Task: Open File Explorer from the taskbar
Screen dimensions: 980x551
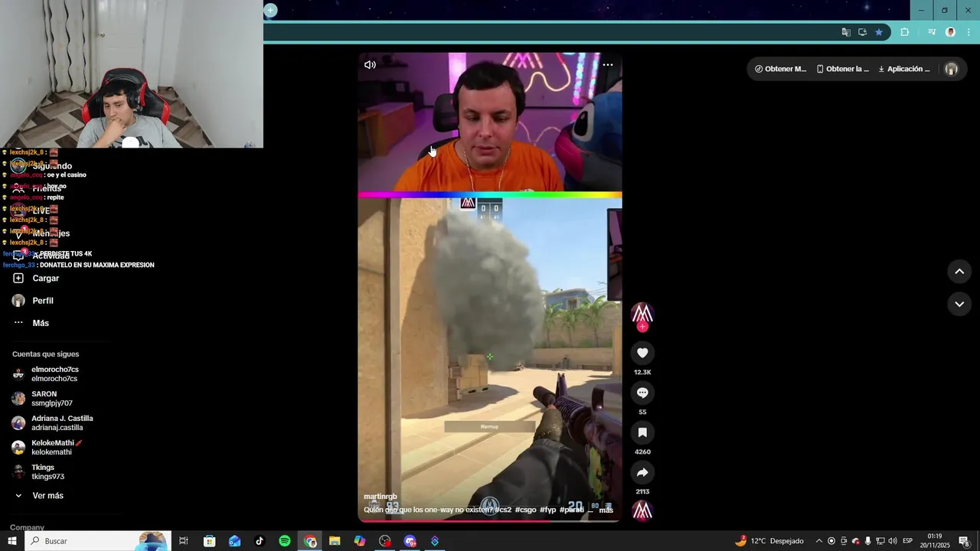Action: [335, 541]
